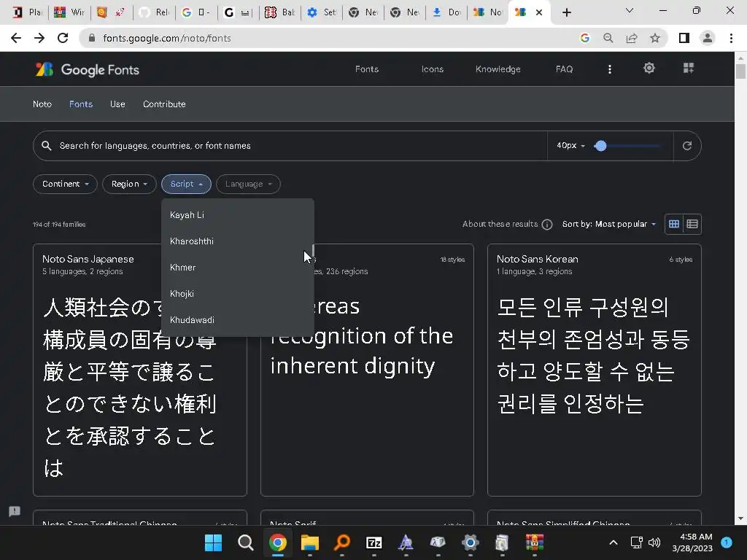The width and height of the screenshot is (747, 560).
Task: Open the FAQ link in the header
Action: [x=564, y=69]
